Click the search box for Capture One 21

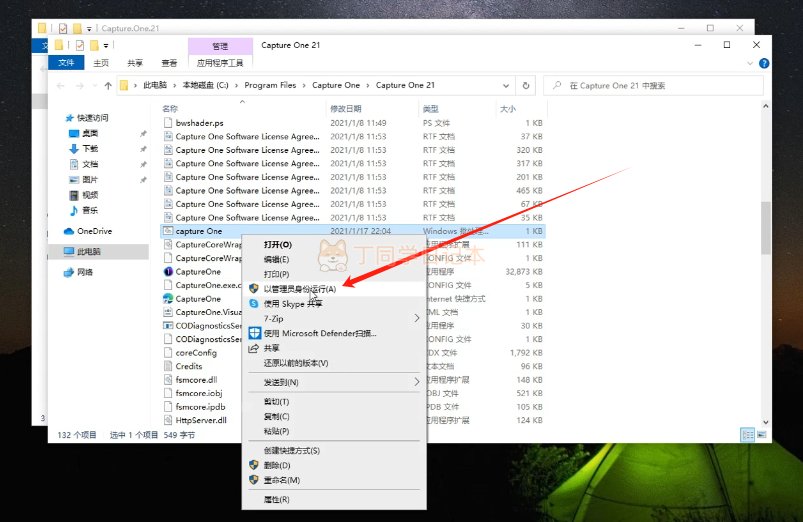click(x=653, y=86)
